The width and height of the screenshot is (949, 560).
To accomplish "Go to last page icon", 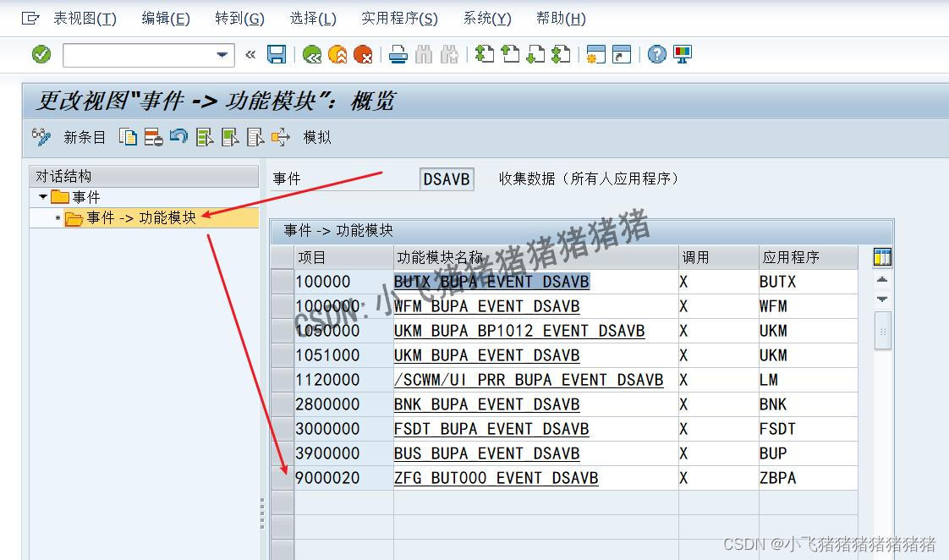I will pyautogui.click(x=561, y=54).
